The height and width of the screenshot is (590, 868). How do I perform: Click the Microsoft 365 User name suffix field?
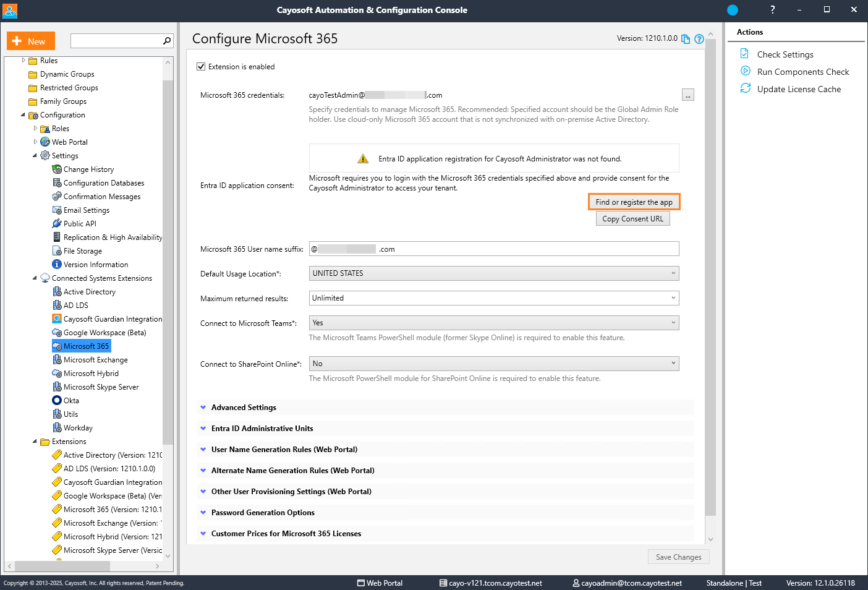tap(494, 249)
